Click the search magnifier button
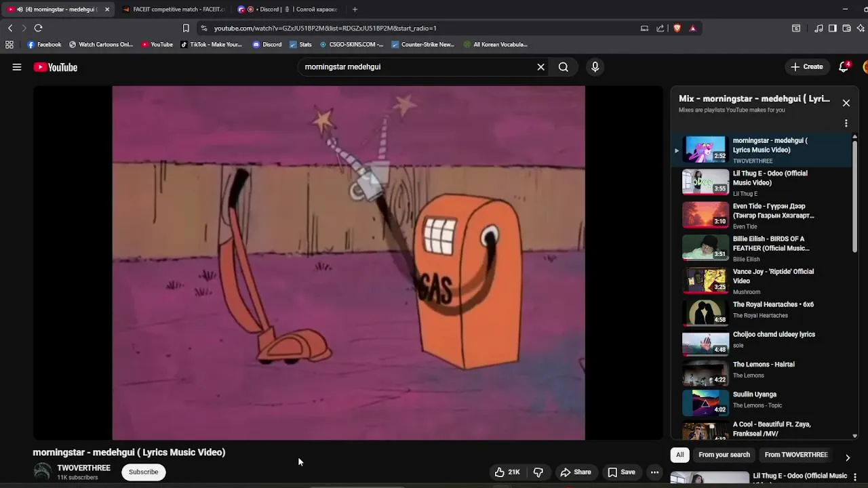The width and height of the screenshot is (868, 488). (x=564, y=67)
